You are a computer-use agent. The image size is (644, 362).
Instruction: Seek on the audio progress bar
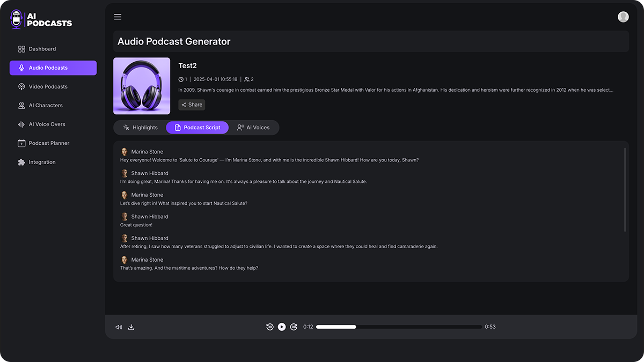[399, 327]
